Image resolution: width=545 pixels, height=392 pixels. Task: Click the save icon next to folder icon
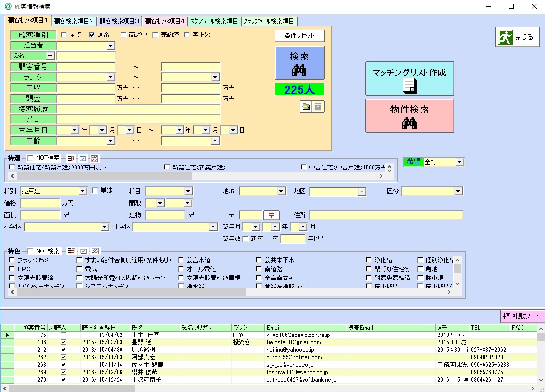click(318, 106)
